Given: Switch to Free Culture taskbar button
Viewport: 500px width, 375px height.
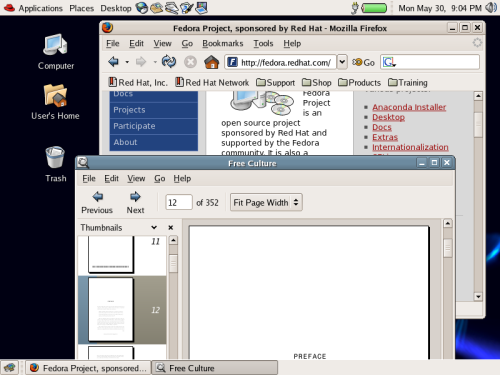Looking at the screenshot, I should [x=215, y=368].
